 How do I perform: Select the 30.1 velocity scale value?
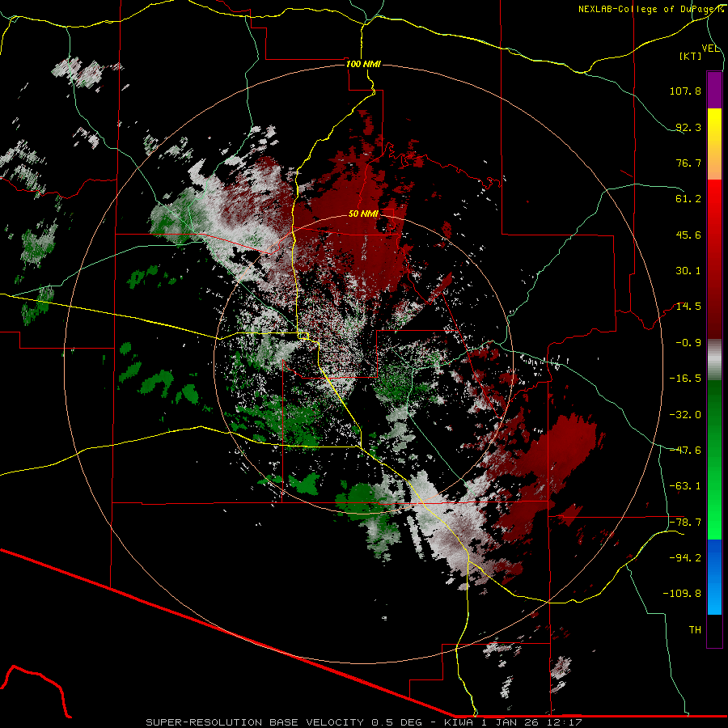pyautogui.click(x=688, y=271)
